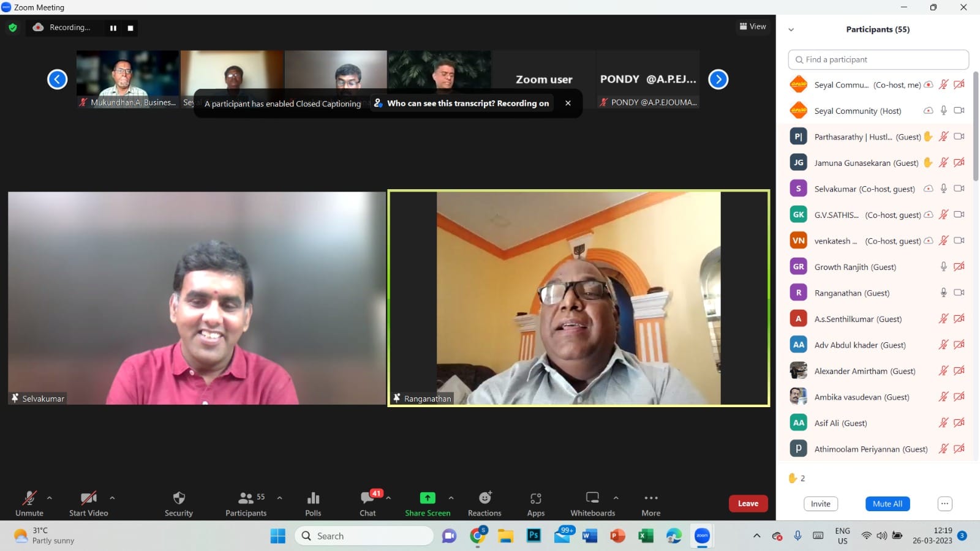Expand audio options arrow beside Unmute

(x=50, y=498)
